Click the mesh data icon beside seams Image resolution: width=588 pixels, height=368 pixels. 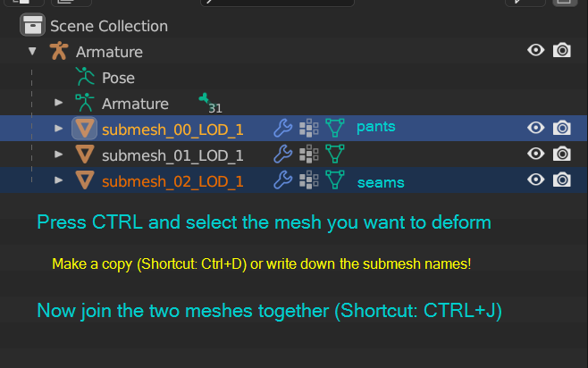coord(335,180)
